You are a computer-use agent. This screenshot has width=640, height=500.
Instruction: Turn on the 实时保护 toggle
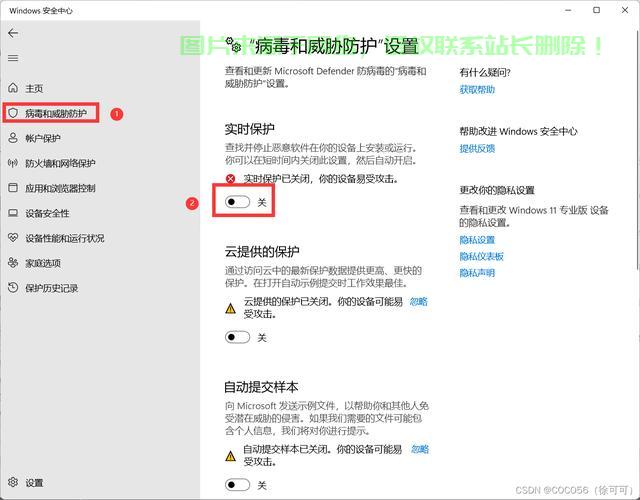pos(238,201)
